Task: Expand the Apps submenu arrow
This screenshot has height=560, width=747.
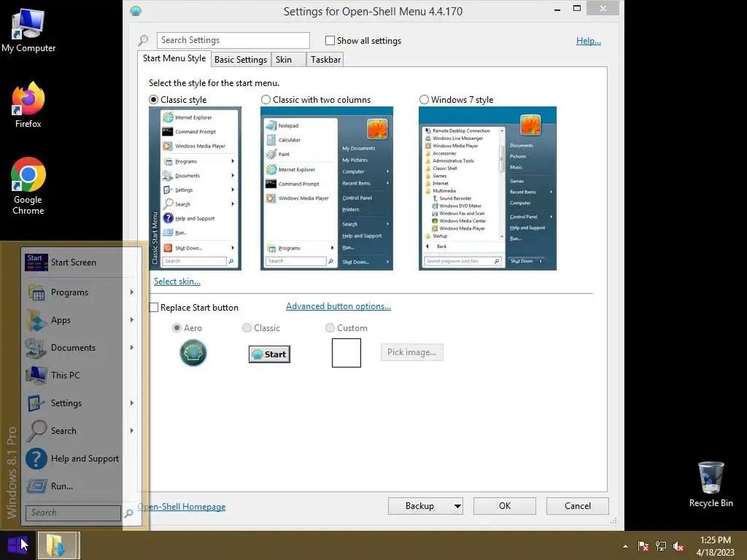Action: click(x=131, y=320)
